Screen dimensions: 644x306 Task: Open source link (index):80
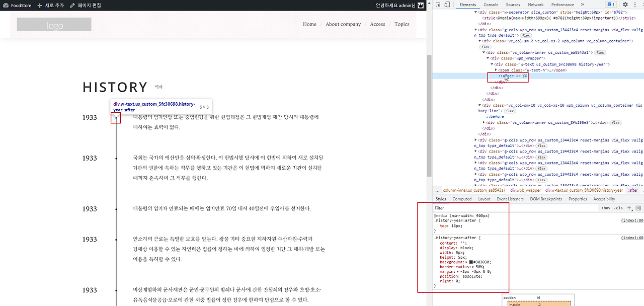coord(632,220)
